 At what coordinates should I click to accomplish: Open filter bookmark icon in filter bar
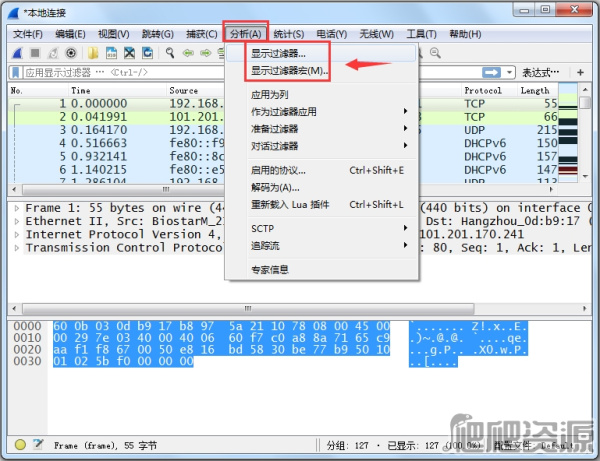16,72
